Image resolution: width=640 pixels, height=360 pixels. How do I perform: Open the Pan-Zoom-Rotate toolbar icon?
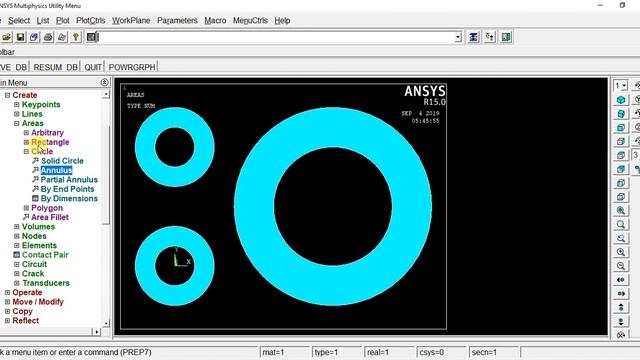pos(34,37)
